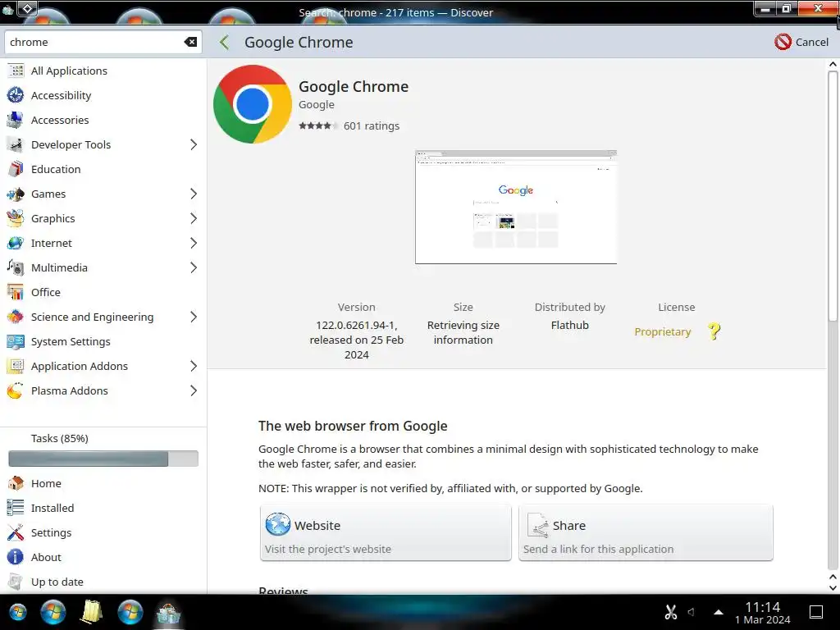Click the About info icon
The image size is (840, 630).
tap(16, 557)
